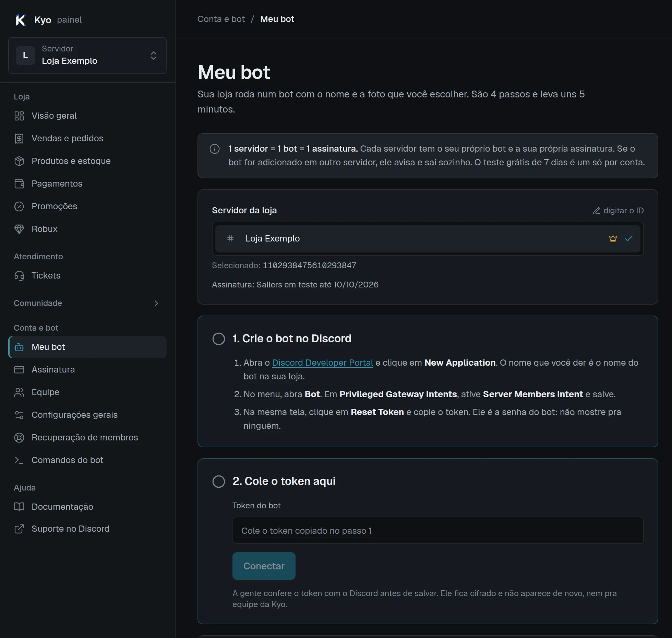Open the Discord Developer Portal link
The height and width of the screenshot is (638, 672).
pos(323,363)
